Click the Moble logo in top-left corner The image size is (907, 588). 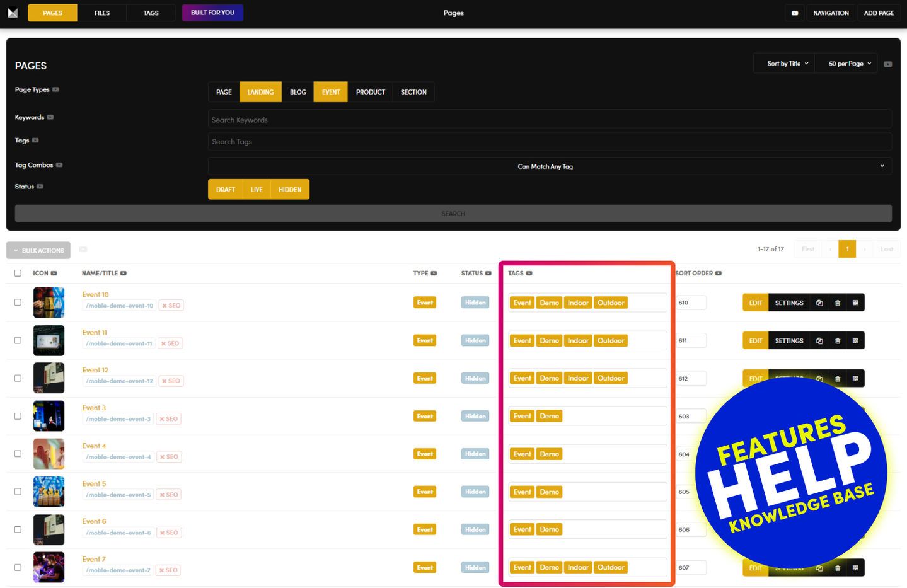click(x=13, y=13)
